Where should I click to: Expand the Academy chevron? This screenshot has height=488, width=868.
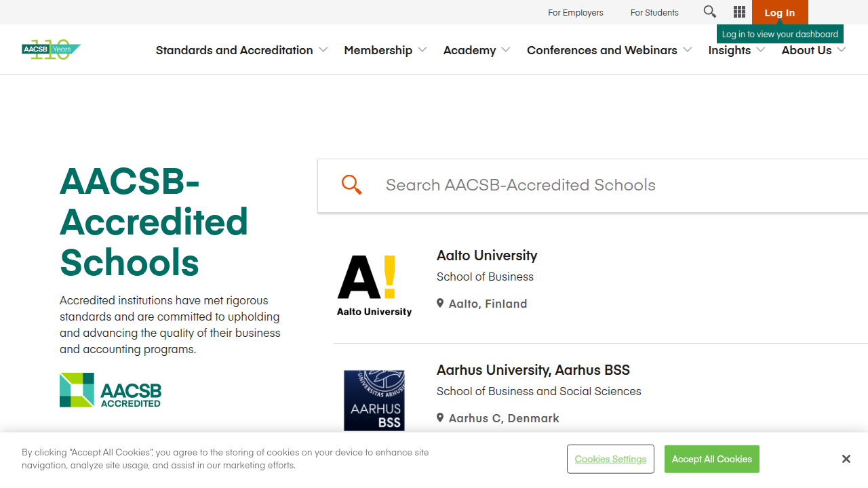coord(505,49)
